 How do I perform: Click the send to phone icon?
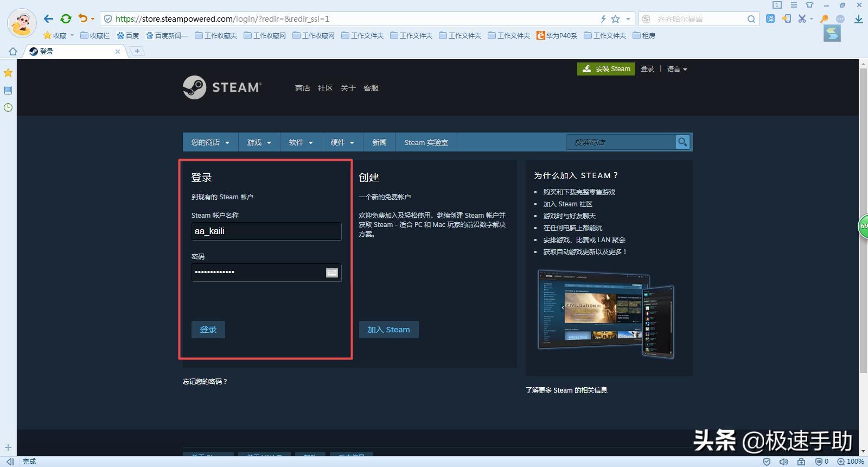coord(787,18)
